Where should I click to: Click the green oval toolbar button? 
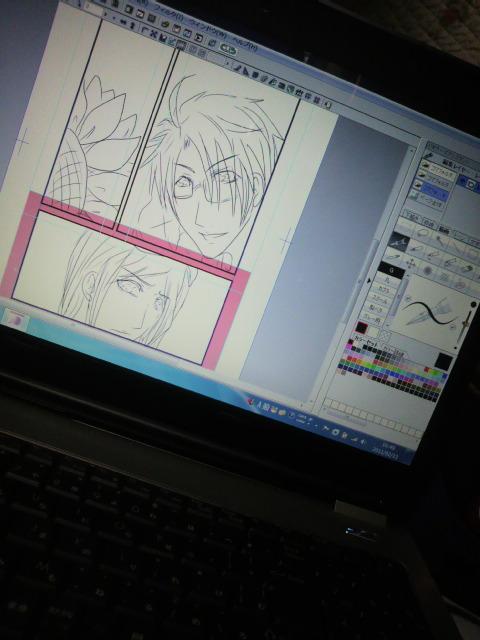point(228,49)
